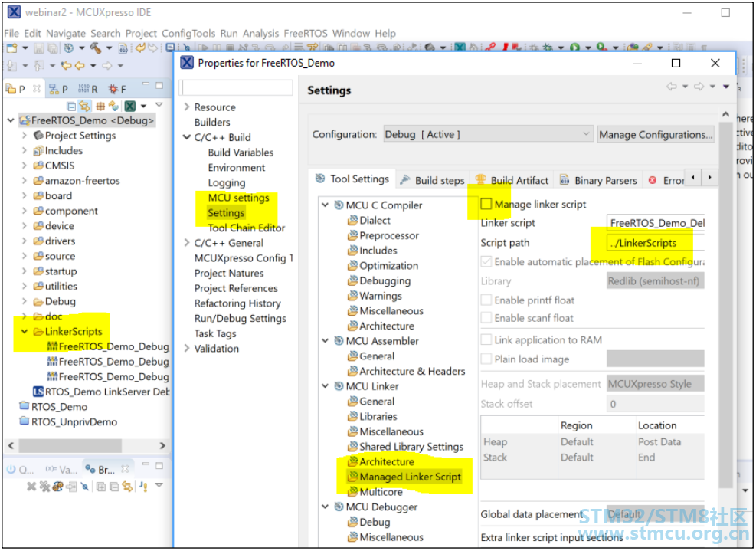Viewport: 756px width, 551px height.
Task: Click the Stack offset field
Action: click(655, 404)
